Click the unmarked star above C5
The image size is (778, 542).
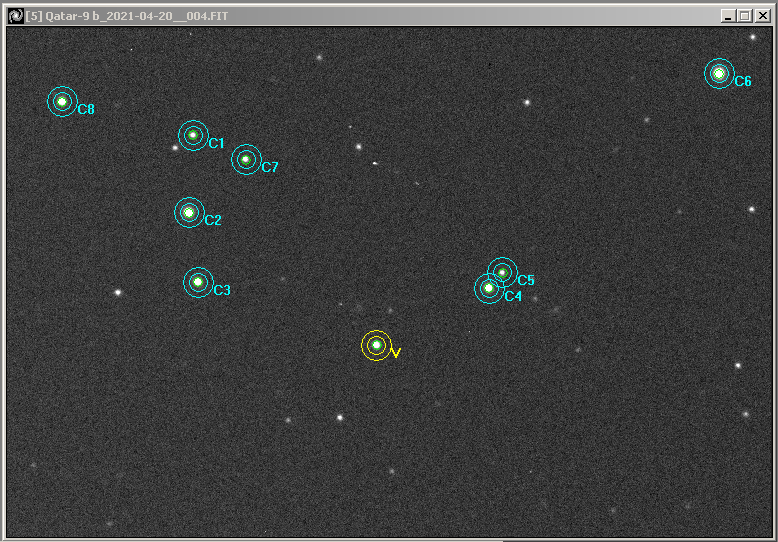pyautogui.click(x=526, y=102)
